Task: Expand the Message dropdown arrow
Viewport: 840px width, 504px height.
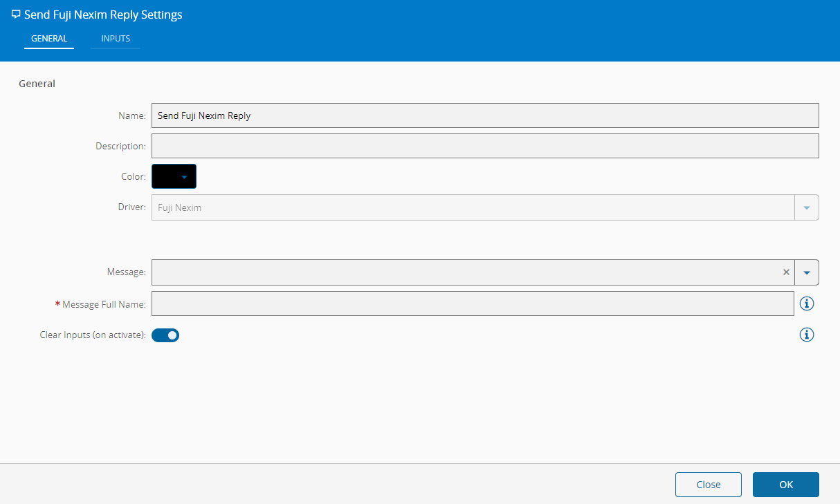Action: 807,272
